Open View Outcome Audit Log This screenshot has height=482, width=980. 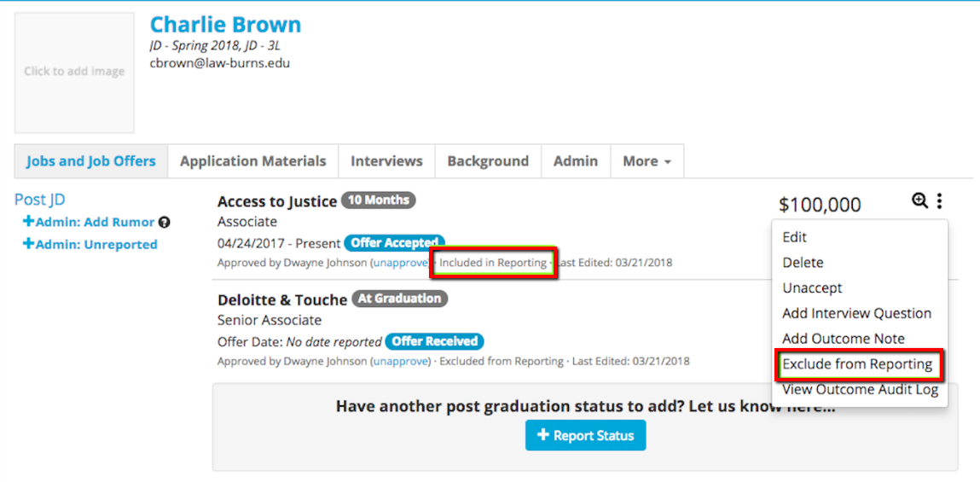click(860, 389)
